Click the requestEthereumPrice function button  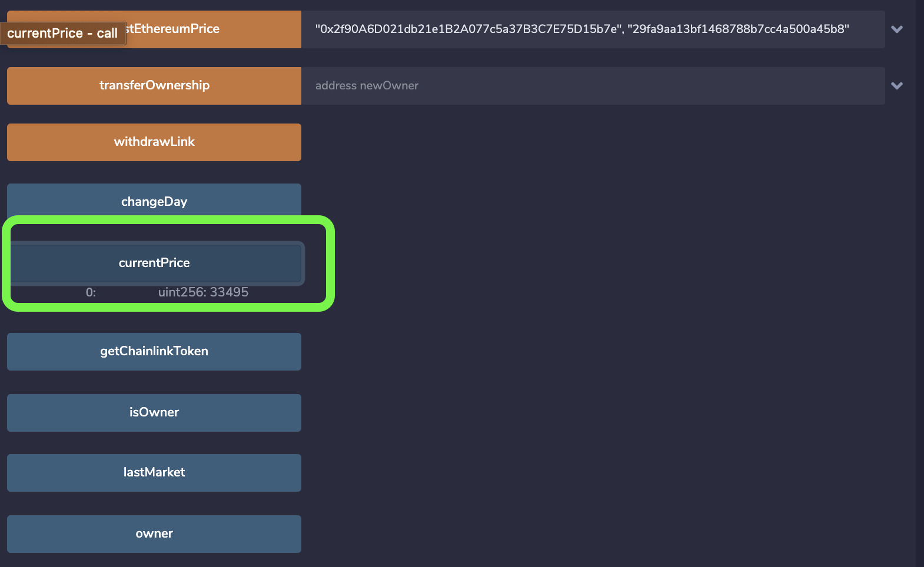pos(212,29)
